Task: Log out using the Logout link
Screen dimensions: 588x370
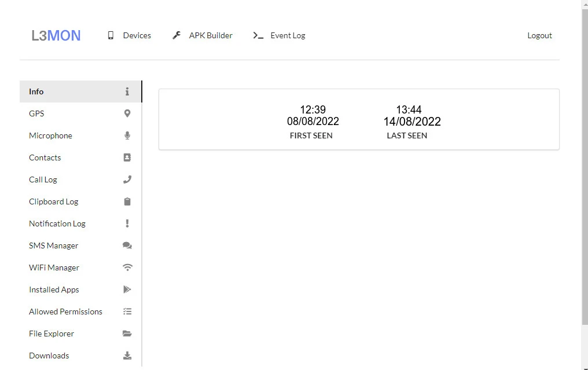Action: [x=539, y=35]
